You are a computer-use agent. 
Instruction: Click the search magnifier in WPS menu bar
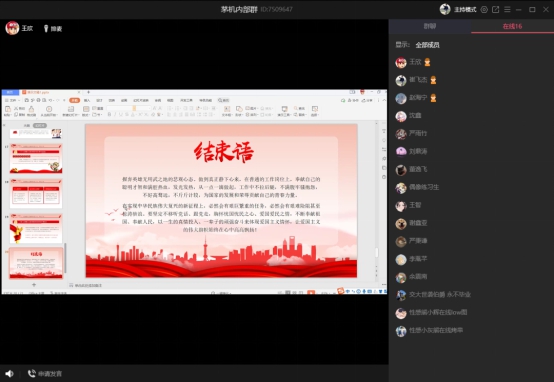click(220, 100)
